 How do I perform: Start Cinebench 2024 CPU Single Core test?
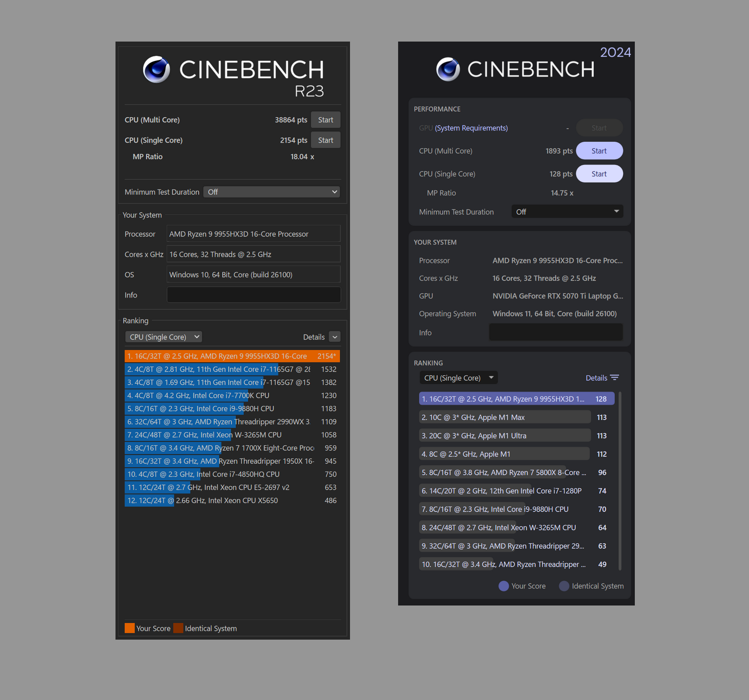click(599, 174)
